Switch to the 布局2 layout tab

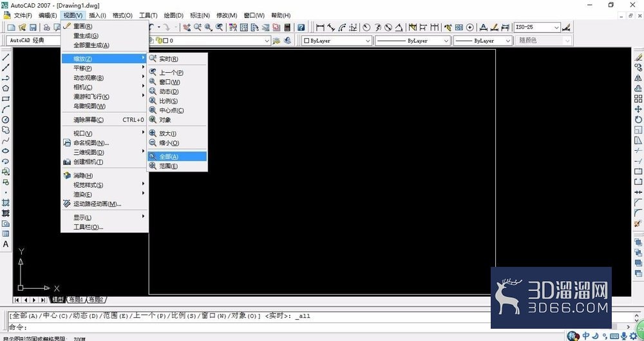[96, 300]
